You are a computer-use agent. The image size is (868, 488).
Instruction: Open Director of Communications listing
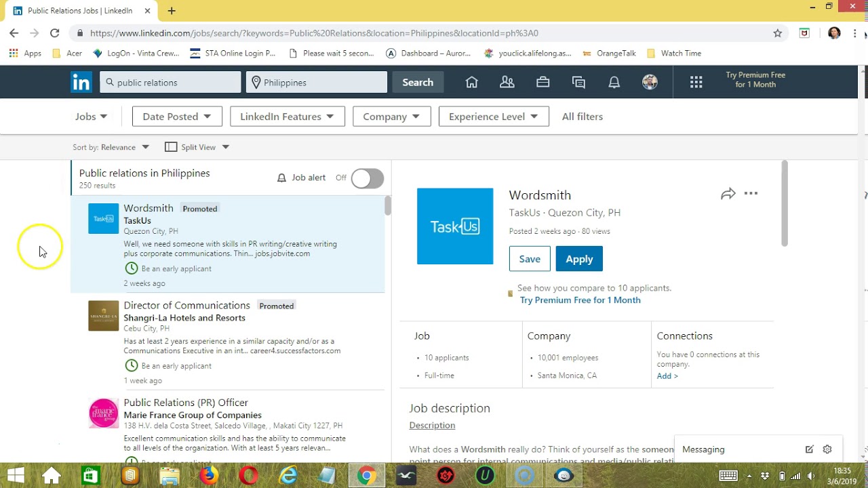tap(186, 306)
